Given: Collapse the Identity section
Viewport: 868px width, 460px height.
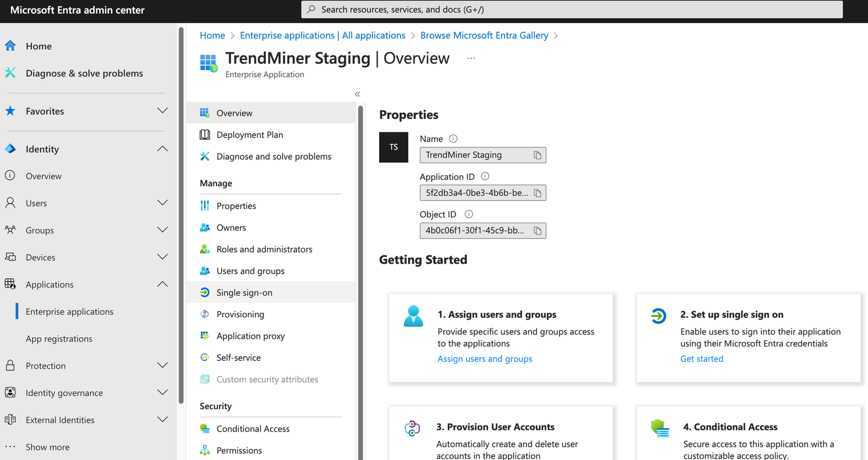Looking at the screenshot, I should point(162,149).
